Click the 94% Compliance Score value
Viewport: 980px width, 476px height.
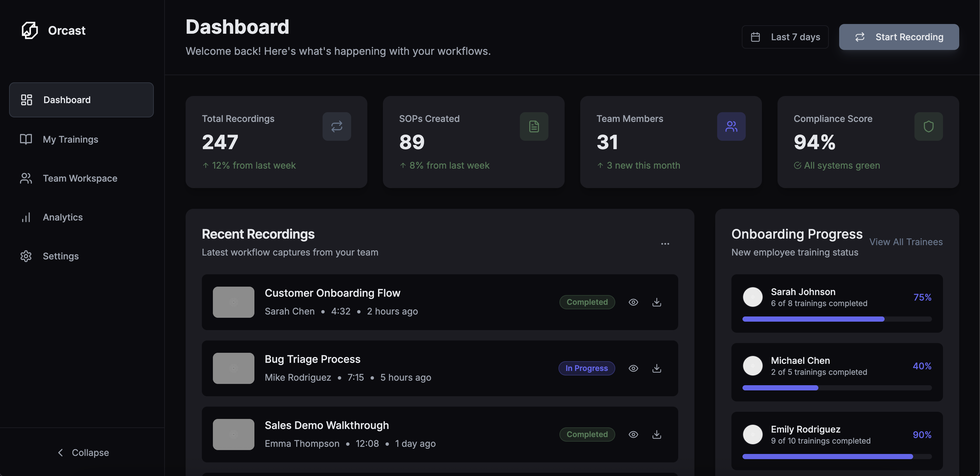click(x=815, y=142)
